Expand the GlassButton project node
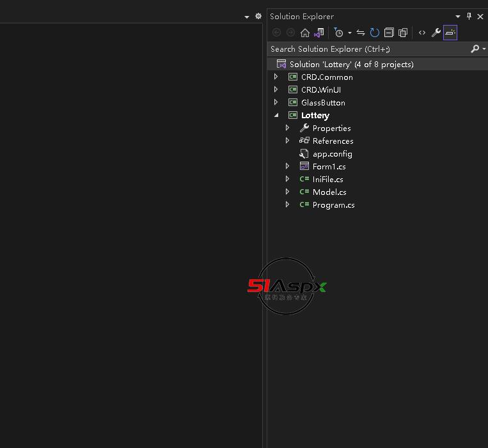488x448 pixels. (276, 102)
